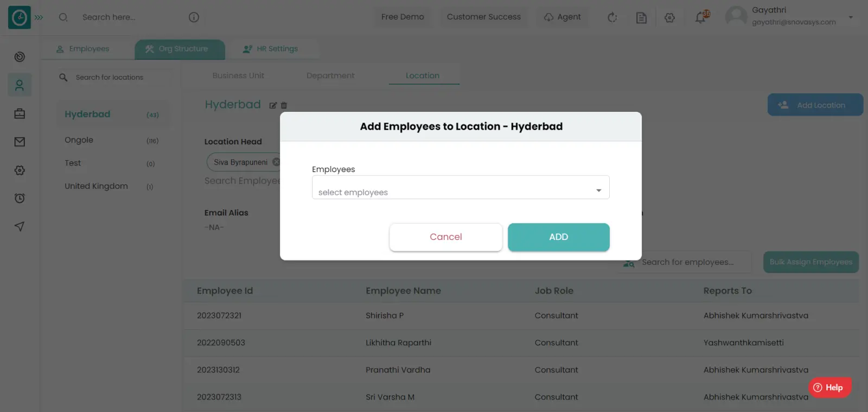Click employee id 2023130312
The height and width of the screenshot is (412, 868).
click(218, 370)
